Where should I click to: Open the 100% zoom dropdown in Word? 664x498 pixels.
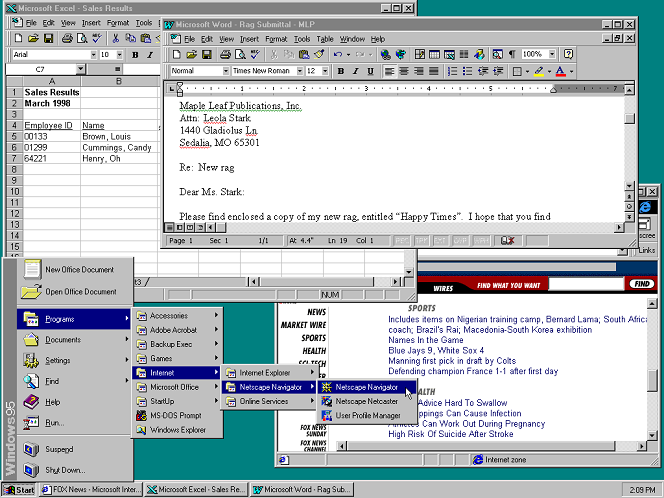click(x=552, y=54)
